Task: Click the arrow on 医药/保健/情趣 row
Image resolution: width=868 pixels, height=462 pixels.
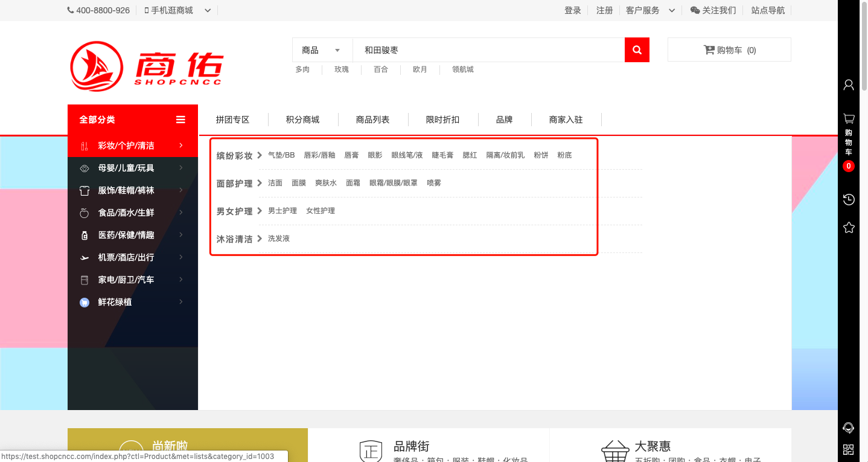Action: coord(181,235)
